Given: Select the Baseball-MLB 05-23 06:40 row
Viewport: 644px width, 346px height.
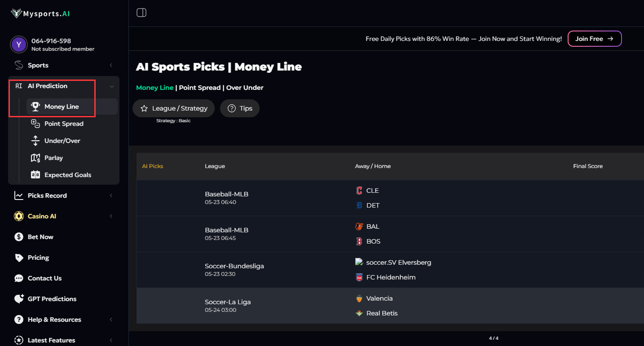Looking at the screenshot, I should (x=390, y=198).
